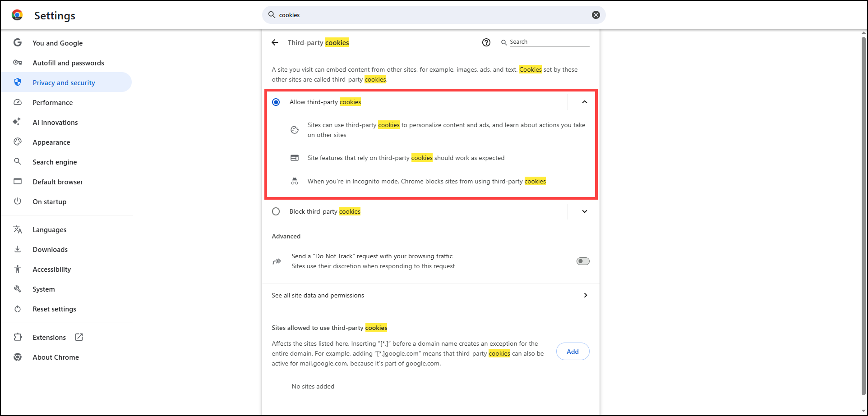The width and height of the screenshot is (868, 416).
Task: Click the site Search field in cookies page
Action: pyautogui.click(x=549, y=42)
